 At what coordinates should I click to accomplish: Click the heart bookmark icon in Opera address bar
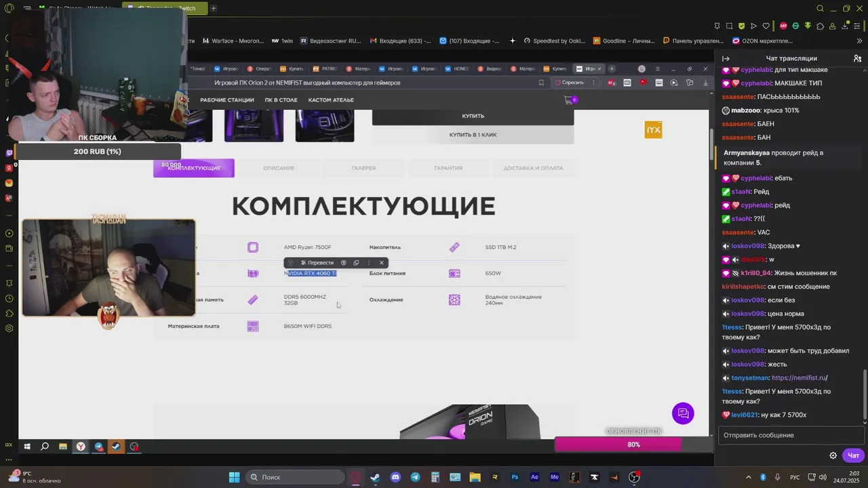(x=766, y=26)
